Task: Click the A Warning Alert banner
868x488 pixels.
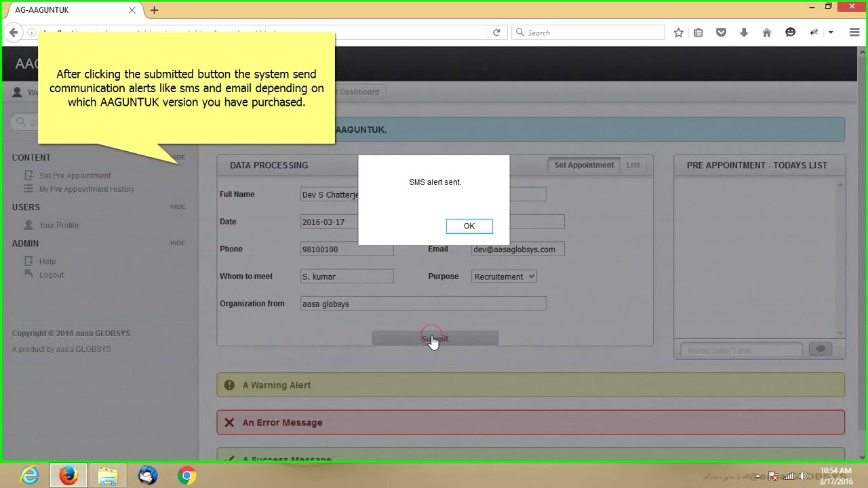Action: point(531,385)
